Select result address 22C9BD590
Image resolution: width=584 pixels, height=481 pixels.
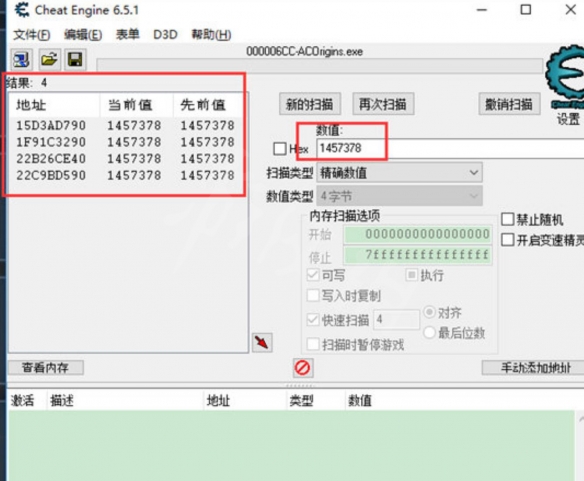tap(51, 175)
